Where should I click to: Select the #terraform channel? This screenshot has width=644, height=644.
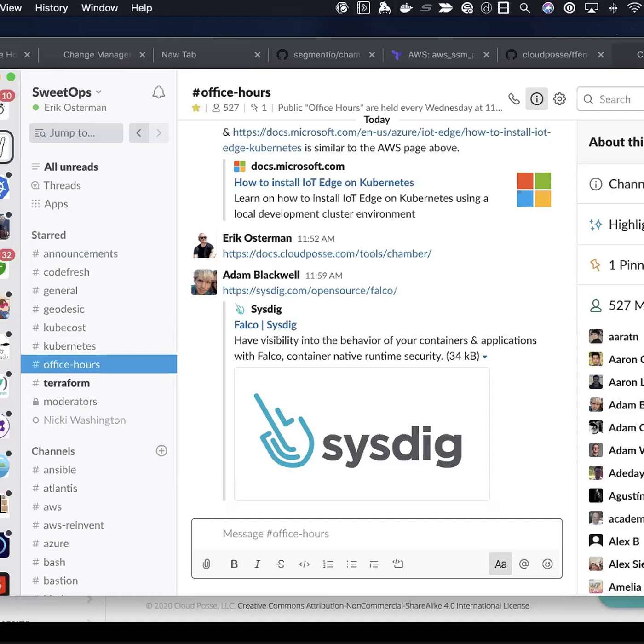pos(99,383)
